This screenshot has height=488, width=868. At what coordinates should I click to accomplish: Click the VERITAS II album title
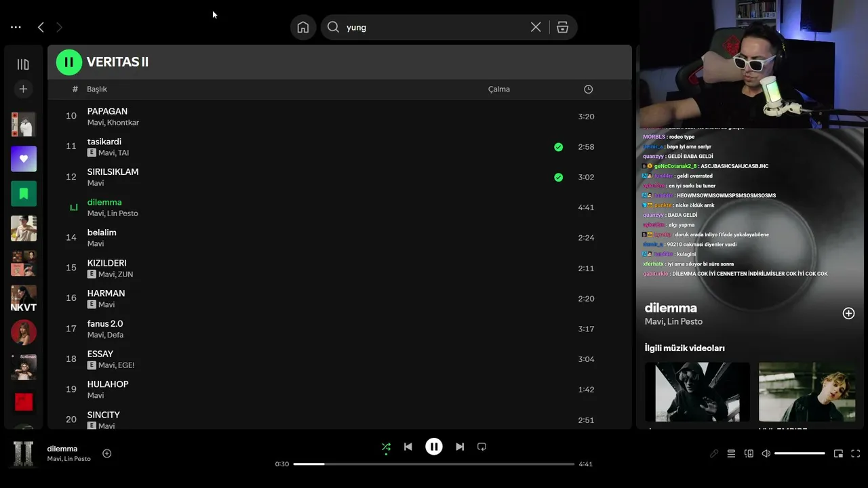pos(117,62)
